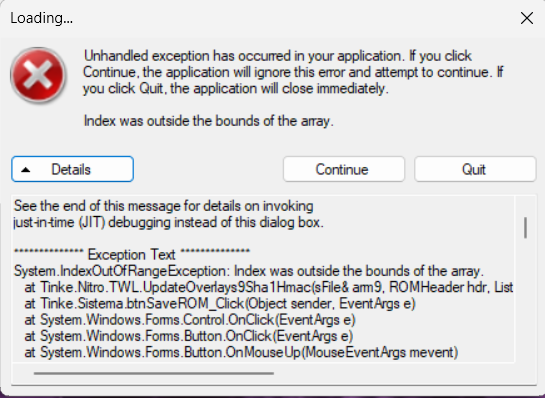This screenshot has height=398, width=545.
Task: Click the Button.OnMouseUp stack trace line
Action: [241, 352]
